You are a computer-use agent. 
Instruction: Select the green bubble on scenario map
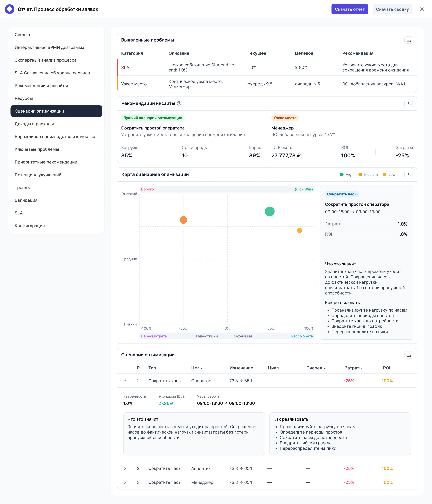click(x=269, y=211)
